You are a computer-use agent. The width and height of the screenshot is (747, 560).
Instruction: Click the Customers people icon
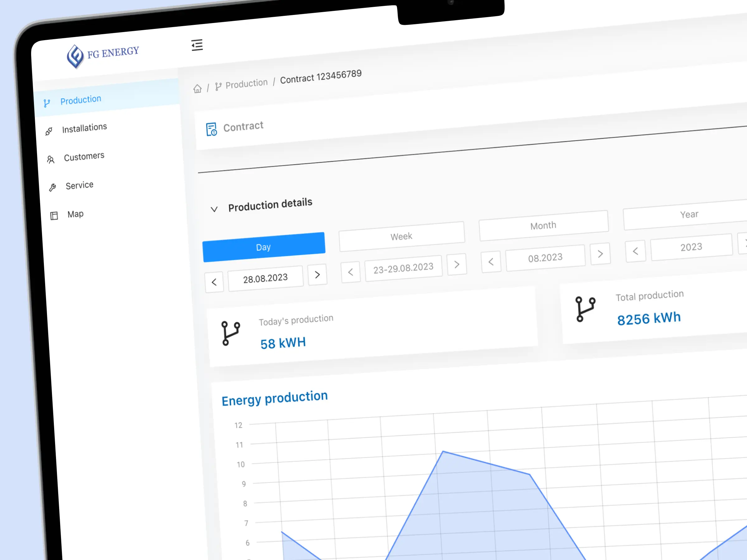point(51,160)
